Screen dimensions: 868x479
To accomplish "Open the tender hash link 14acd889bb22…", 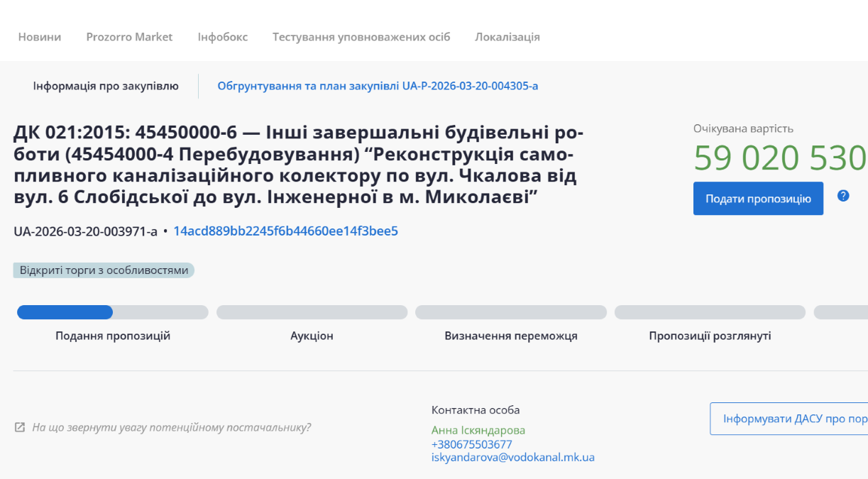I will point(285,231).
